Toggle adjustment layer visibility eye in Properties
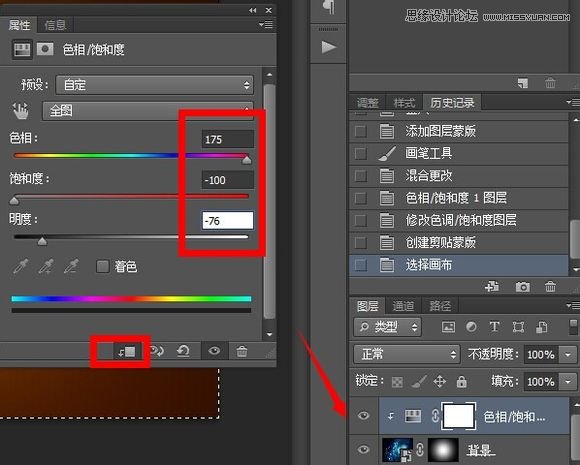Viewport: 580px width, 465px height. (x=214, y=350)
